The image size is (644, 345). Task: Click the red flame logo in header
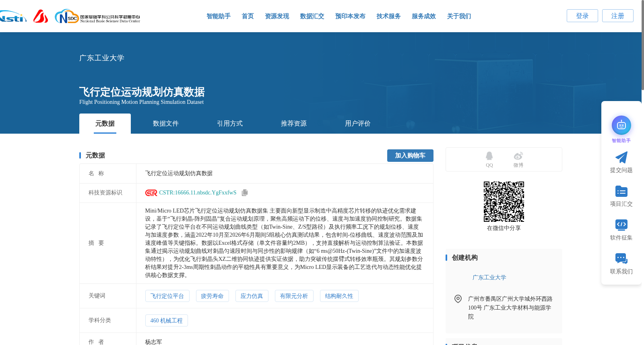41,16
